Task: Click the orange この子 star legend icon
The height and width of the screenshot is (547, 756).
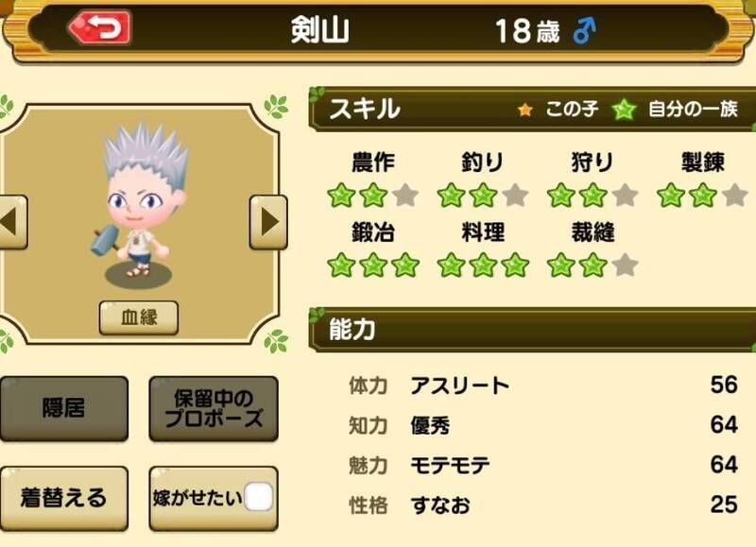Action: (524, 110)
